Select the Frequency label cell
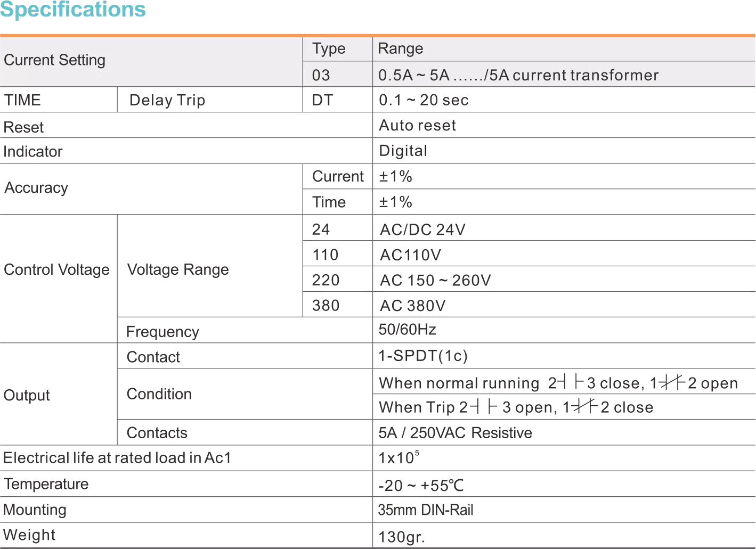The image size is (756, 549). [161, 333]
